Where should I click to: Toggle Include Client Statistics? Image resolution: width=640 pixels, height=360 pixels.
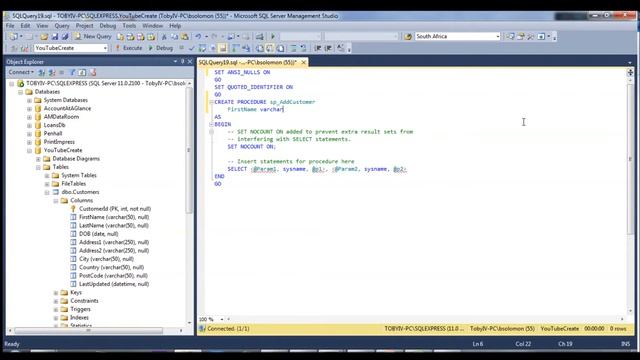(x=246, y=48)
